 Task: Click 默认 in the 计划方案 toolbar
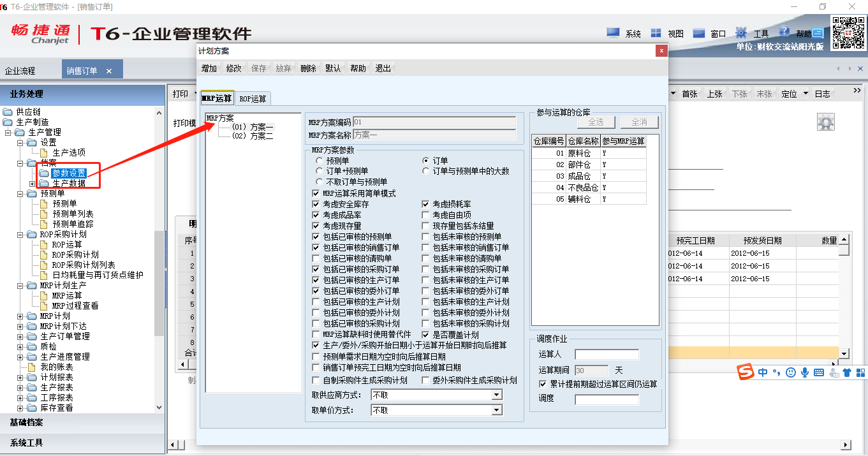point(333,69)
